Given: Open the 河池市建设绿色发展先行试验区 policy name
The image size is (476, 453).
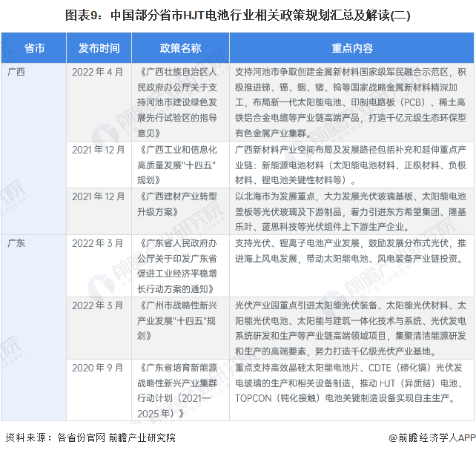Looking at the screenshot, I should 180,102.
